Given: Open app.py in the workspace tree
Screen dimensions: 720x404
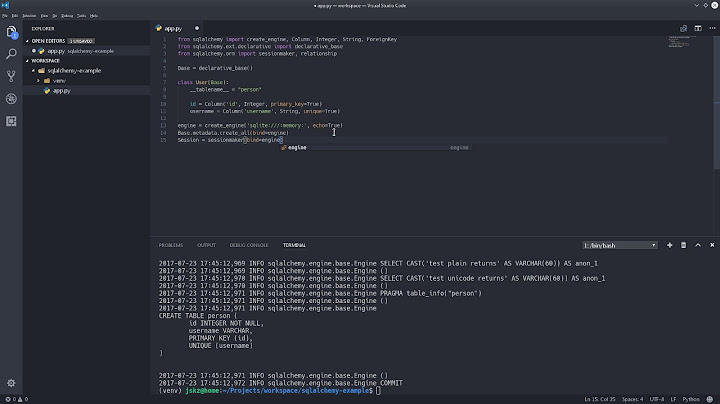Looking at the screenshot, I should (86, 91).
